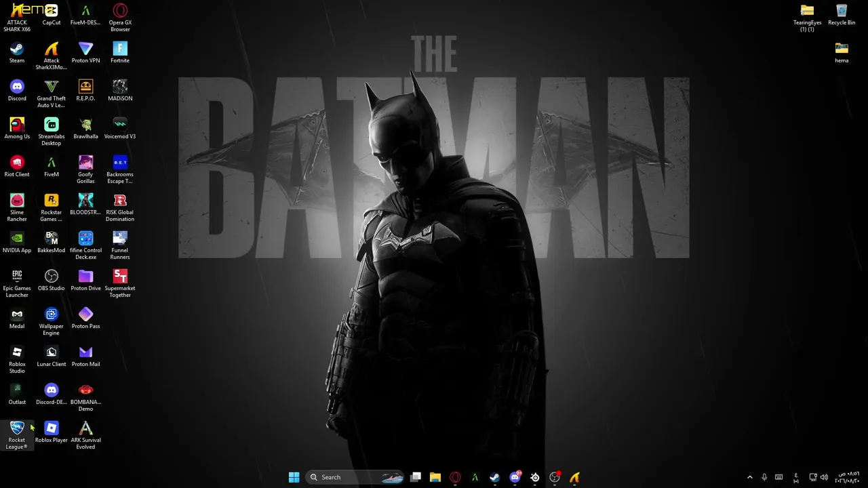Screen dimensions: 868x488
Task: Select the MADiSON desktop icon
Action: (120, 91)
